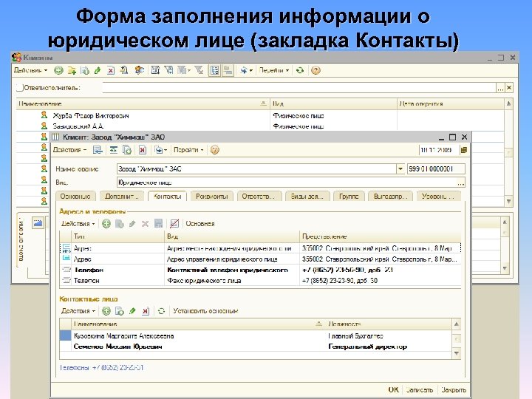Click the find-in-list icon in Клиент form toolbar
The width and height of the screenshot is (532, 399).
(98, 149)
